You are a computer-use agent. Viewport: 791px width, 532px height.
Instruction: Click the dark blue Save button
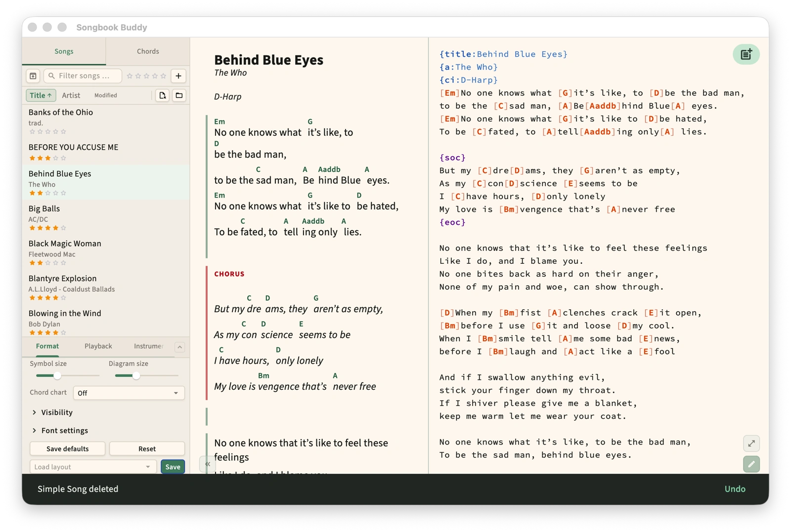(173, 467)
